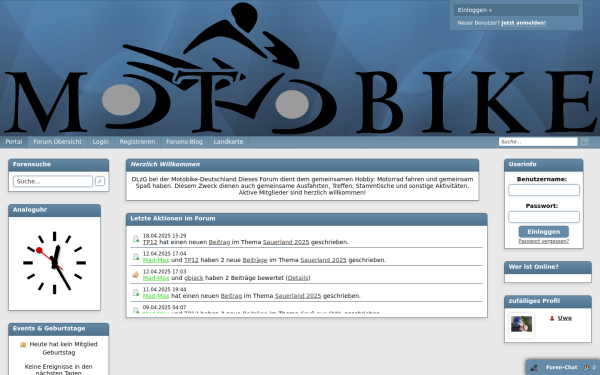600x375 pixels.
Task: Open the Login menu item
Action: pyautogui.click(x=101, y=142)
